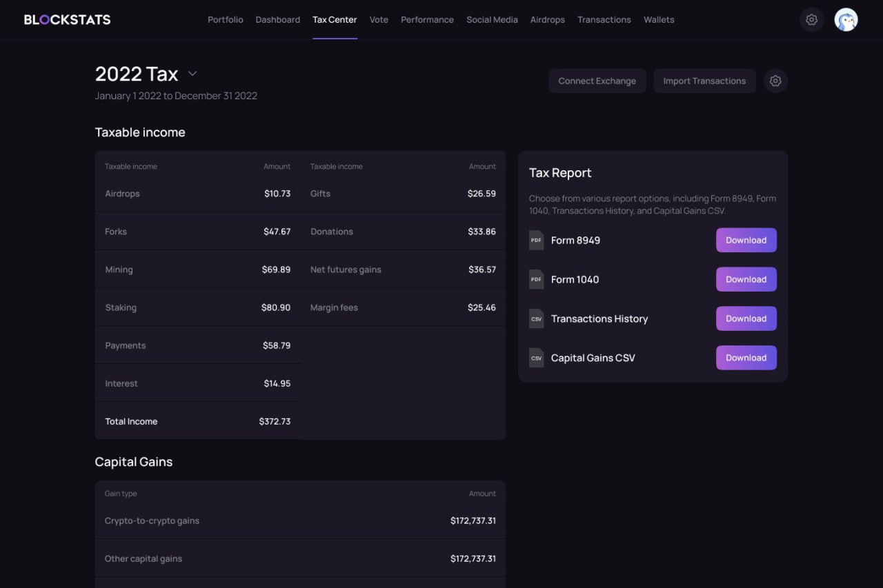Image resolution: width=883 pixels, height=588 pixels.
Task: Select the Tax Center tab
Action: 335,19
